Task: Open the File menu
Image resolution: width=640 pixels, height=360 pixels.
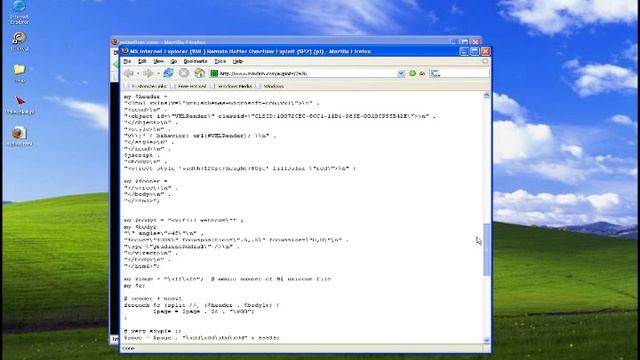Action: [x=127, y=61]
